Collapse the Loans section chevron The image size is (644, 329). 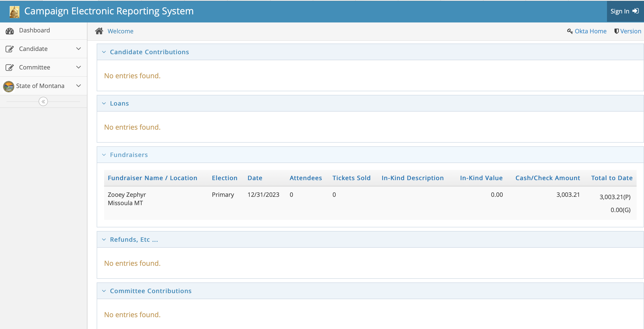pyautogui.click(x=104, y=103)
